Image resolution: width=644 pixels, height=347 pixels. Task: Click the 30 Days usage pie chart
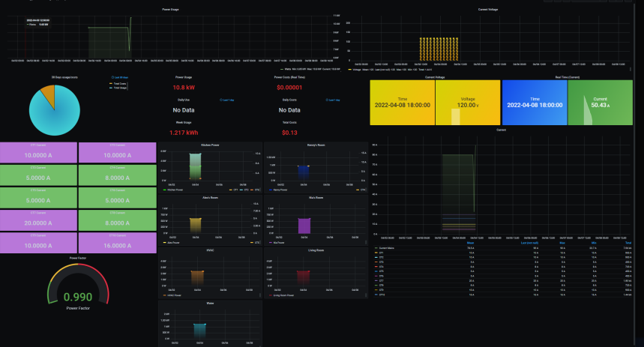click(x=54, y=109)
